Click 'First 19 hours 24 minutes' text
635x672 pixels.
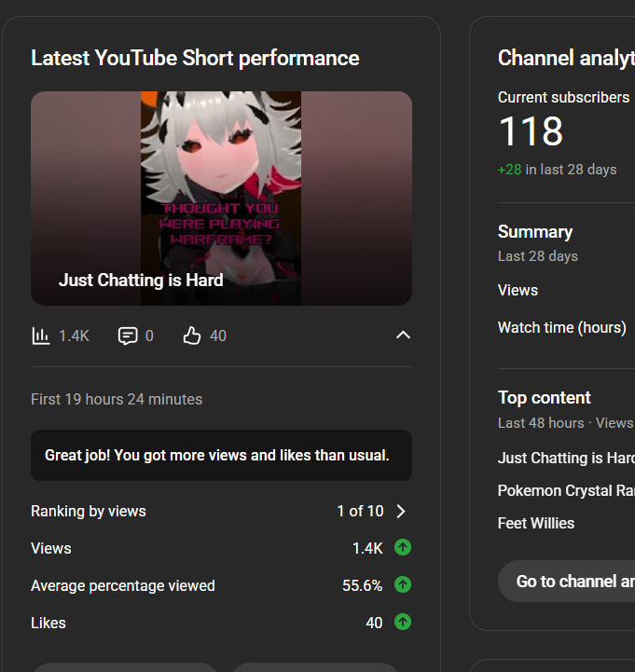(117, 399)
